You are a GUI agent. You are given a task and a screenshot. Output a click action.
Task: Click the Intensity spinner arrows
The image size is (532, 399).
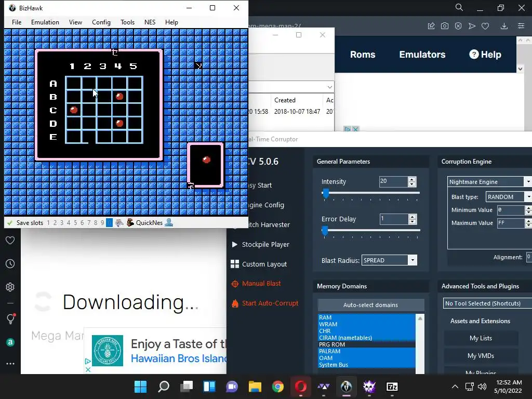click(412, 181)
